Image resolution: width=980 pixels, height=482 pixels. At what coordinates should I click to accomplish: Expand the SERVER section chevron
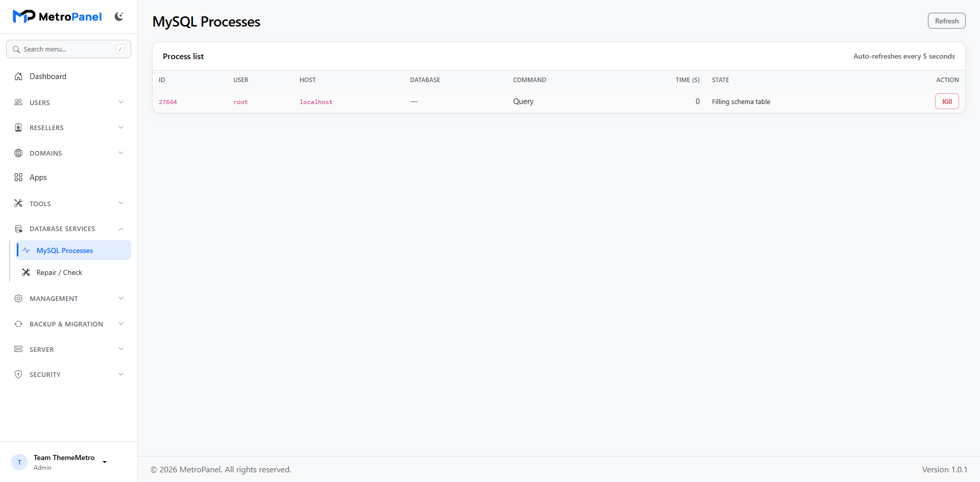click(121, 349)
